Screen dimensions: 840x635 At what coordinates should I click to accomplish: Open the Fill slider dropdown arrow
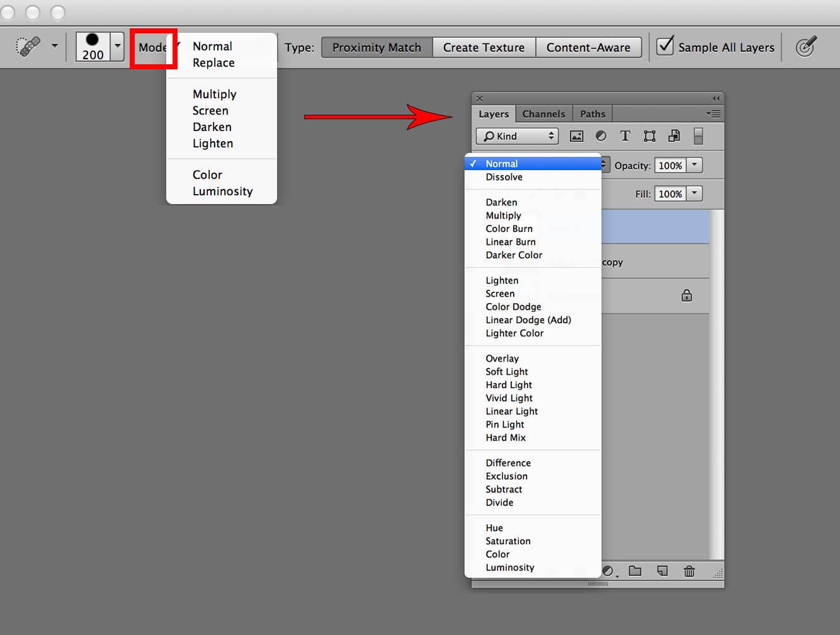pyautogui.click(x=695, y=193)
